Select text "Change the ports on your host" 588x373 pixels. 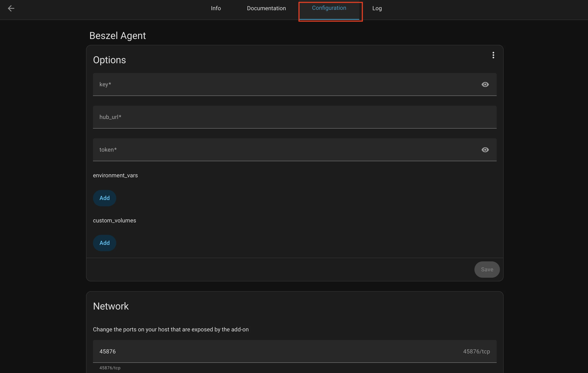click(131, 330)
